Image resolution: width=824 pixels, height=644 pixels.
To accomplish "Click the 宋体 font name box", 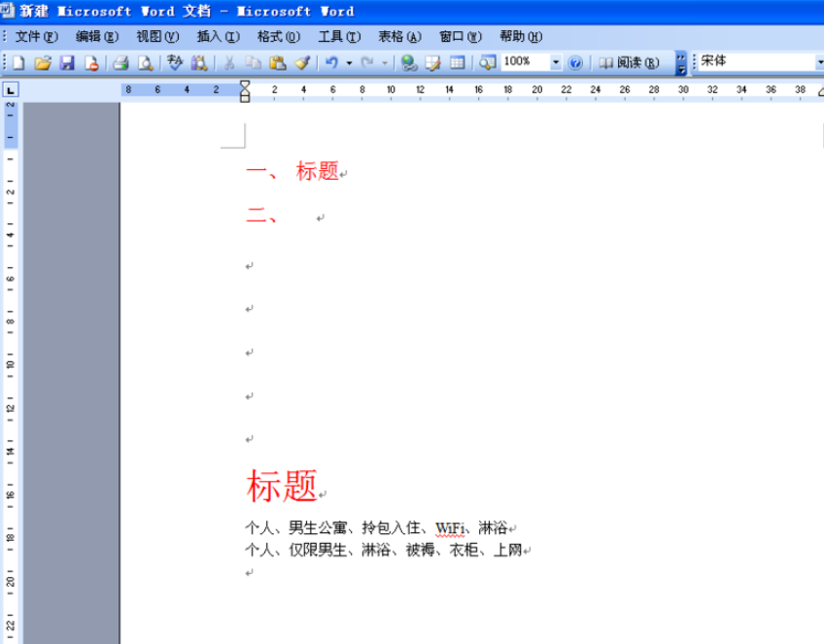I will [757, 61].
